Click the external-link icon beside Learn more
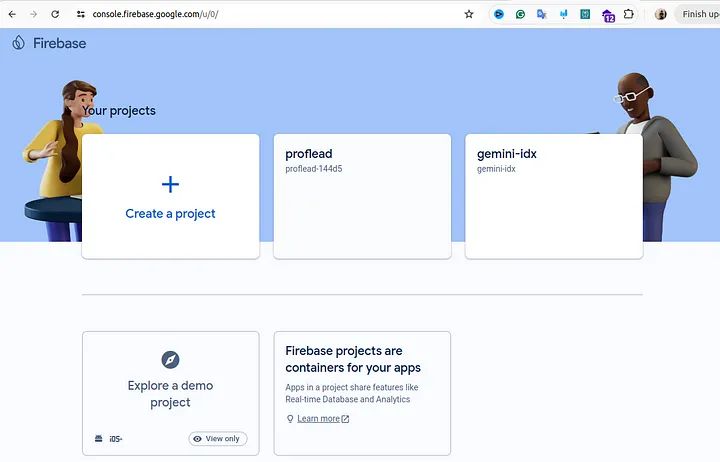720x462 pixels. pos(345,419)
